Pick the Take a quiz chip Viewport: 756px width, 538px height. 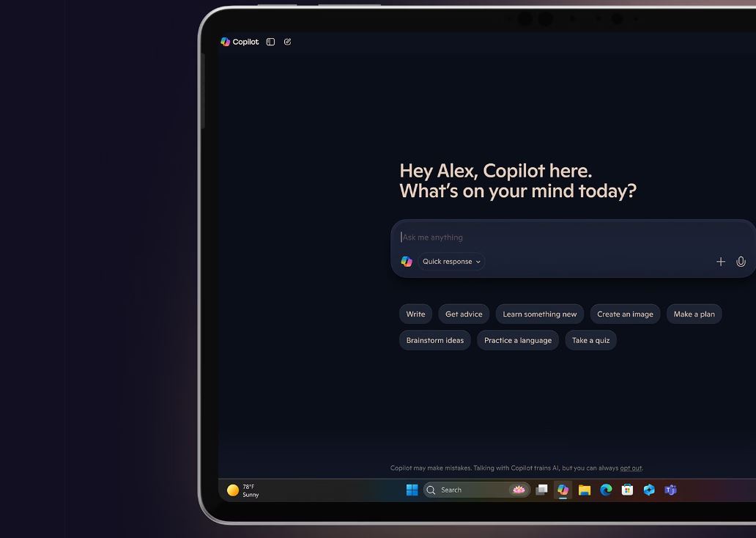(590, 340)
